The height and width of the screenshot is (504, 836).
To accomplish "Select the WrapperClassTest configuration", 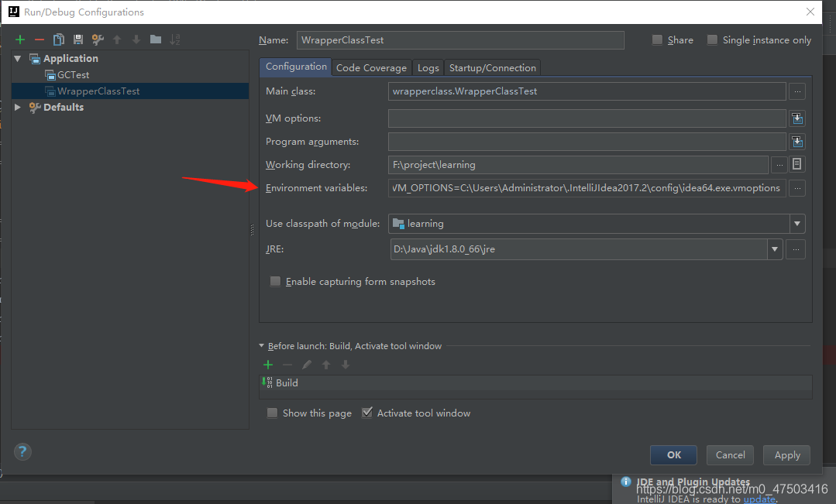I will point(98,91).
